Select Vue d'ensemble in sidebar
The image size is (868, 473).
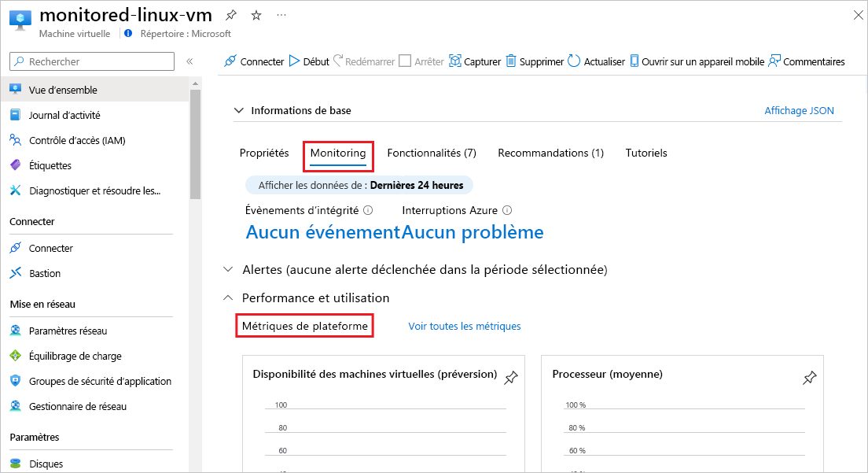[94, 90]
